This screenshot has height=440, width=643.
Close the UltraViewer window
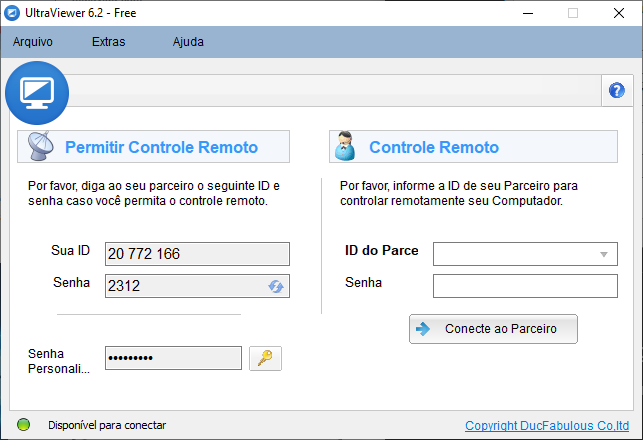pyautogui.click(x=619, y=13)
